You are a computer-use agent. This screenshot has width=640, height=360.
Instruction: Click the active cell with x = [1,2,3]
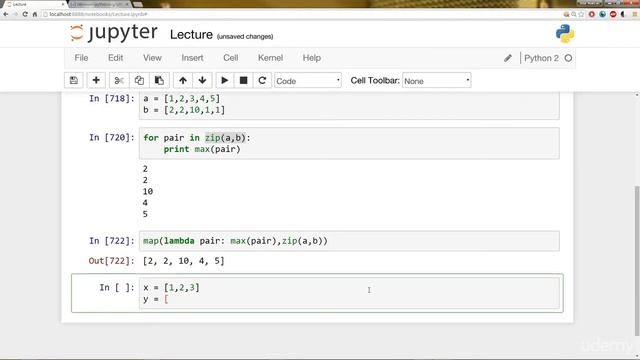pos(349,293)
